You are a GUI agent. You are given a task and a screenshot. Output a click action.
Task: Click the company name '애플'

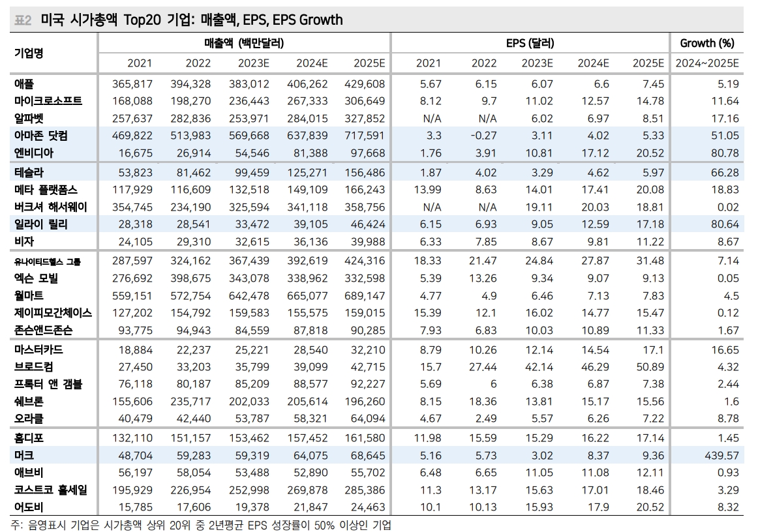pyautogui.click(x=24, y=84)
